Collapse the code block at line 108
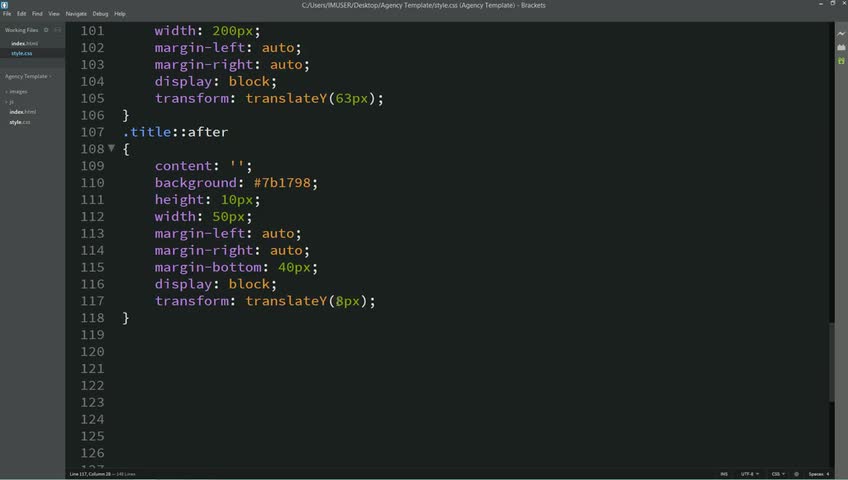848x480 pixels. (111, 148)
